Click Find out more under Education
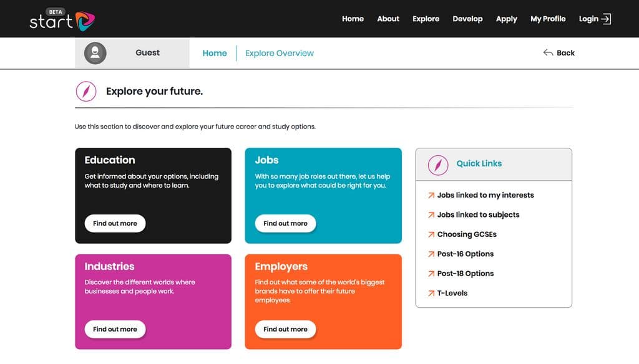639x364 pixels. 115,224
